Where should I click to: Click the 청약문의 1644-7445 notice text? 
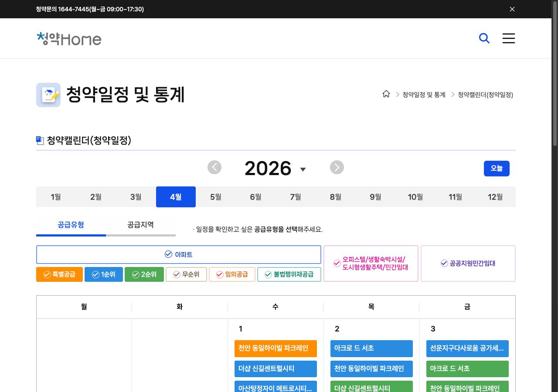tap(90, 9)
